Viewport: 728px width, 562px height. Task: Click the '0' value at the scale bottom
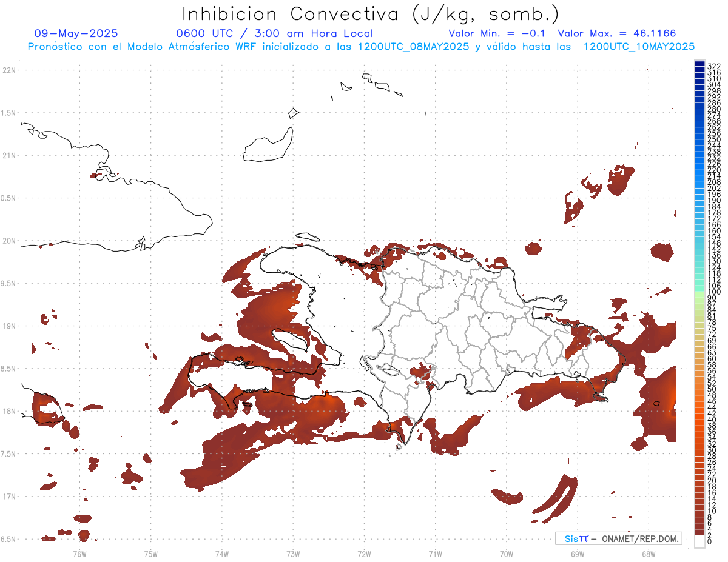(x=710, y=541)
